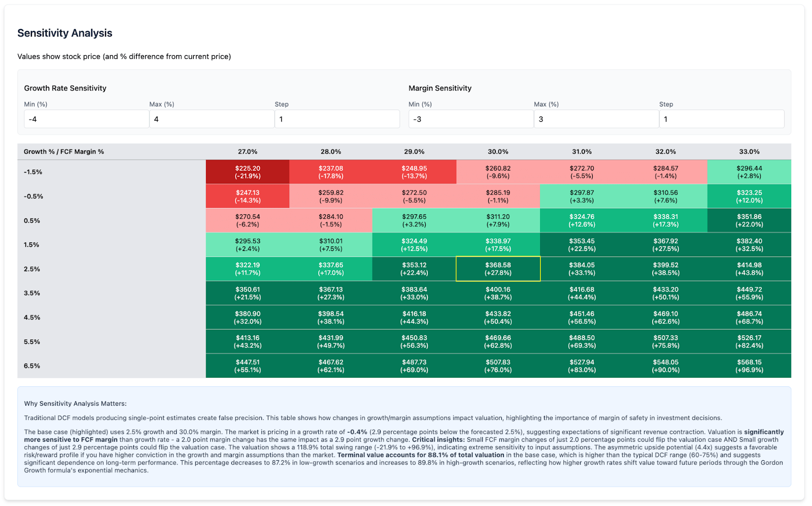812x506 pixels.
Task: Select the cell showing $296.44
Action: coord(750,171)
